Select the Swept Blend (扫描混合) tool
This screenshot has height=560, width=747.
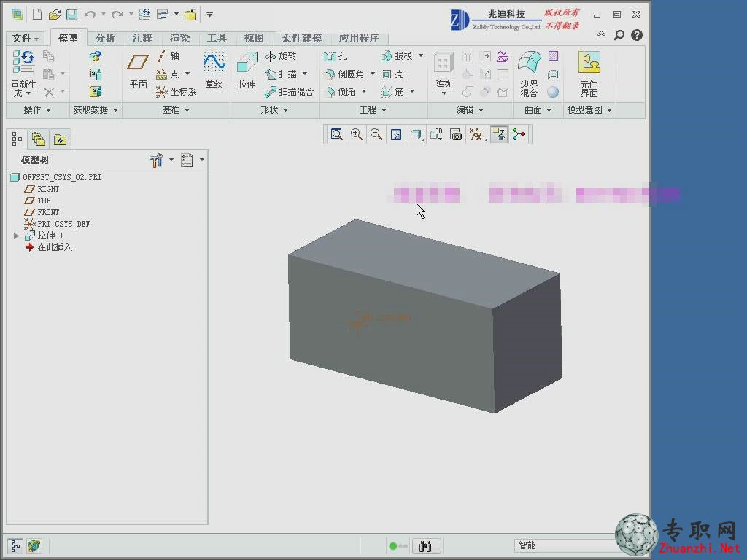pos(289,91)
